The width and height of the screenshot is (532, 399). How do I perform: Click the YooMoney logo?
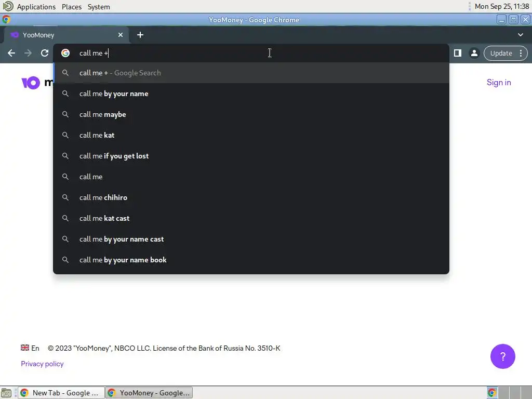click(x=37, y=83)
